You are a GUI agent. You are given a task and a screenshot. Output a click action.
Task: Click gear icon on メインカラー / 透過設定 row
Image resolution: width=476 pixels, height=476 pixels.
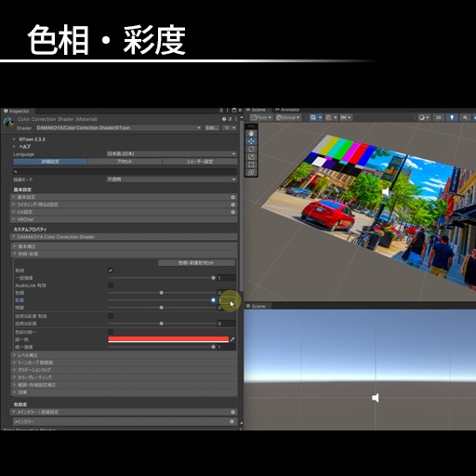coord(232,412)
